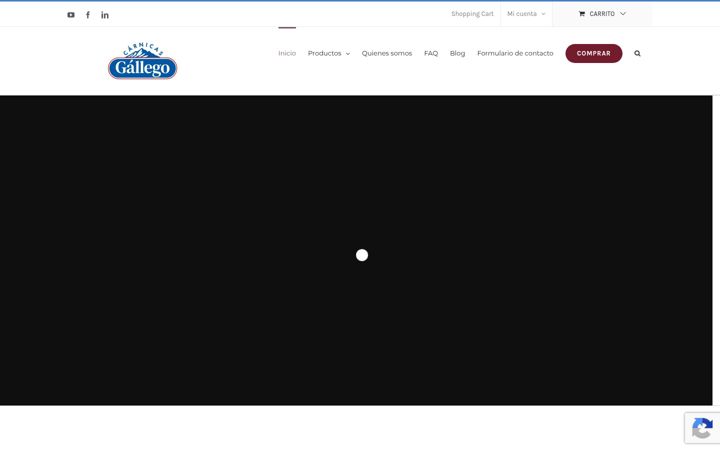
Task: Open the YouTube social link icon
Action: tap(71, 15)
